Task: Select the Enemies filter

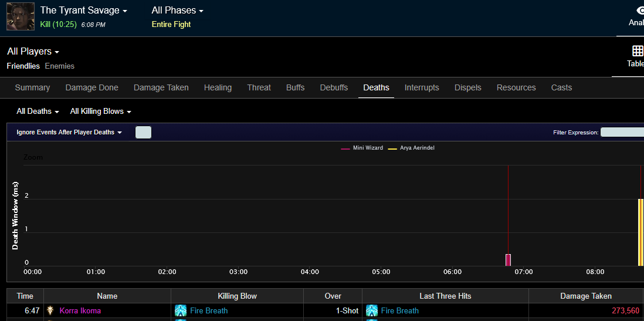Action: [x=60, y=66]
